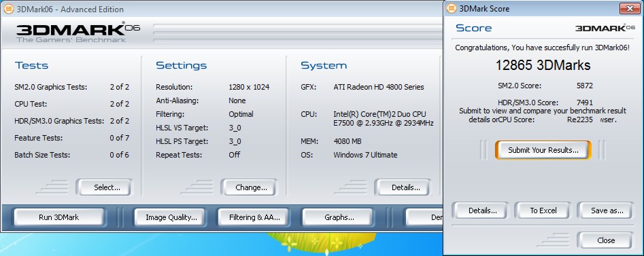This screenshot has height=256, width=644.
Task: Open Filtering & AA settings
Action: [x=254, y=217]
